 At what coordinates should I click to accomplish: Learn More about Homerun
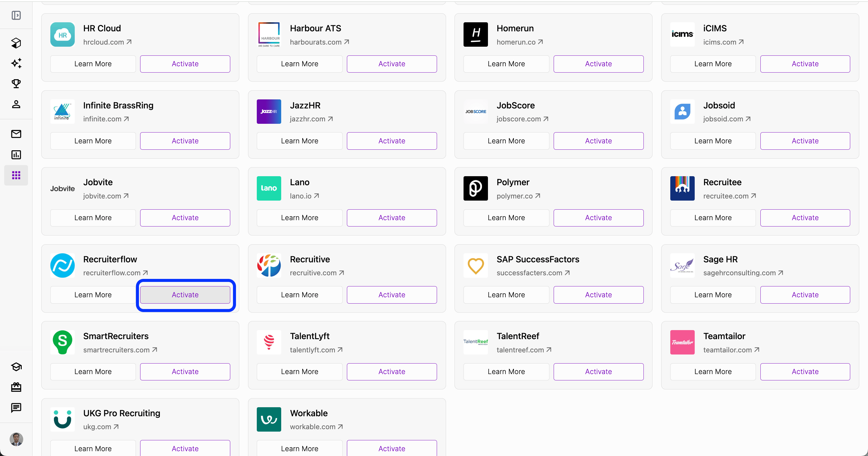(506, 64)
